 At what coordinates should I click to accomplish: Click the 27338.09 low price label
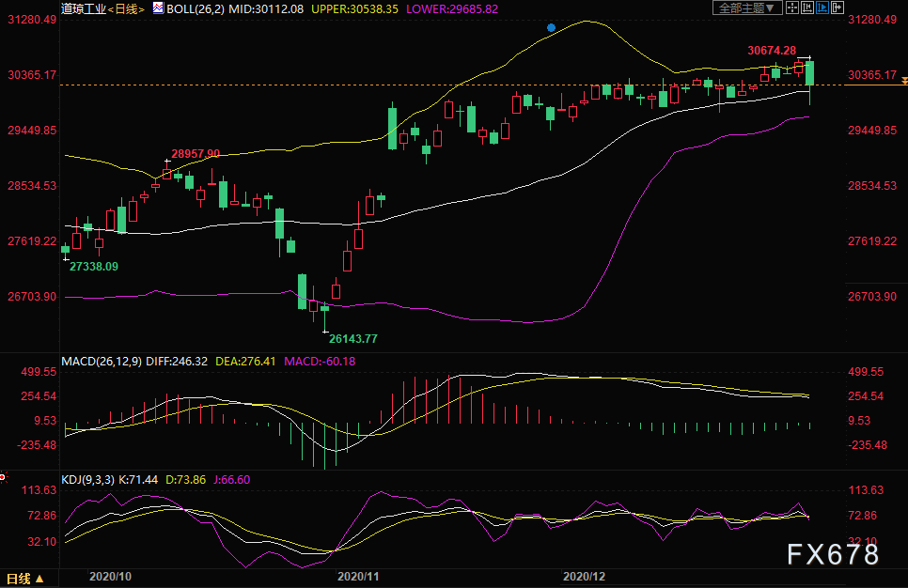coord(94,266)
